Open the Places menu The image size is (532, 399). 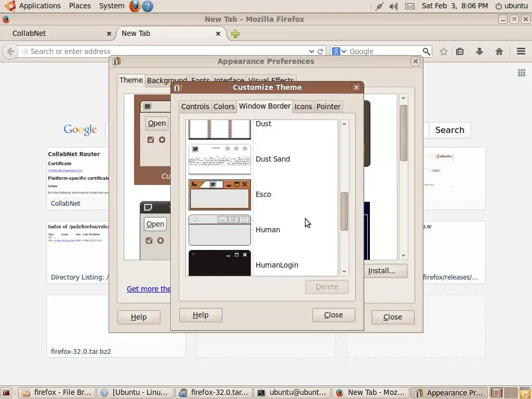click(79, 6)
